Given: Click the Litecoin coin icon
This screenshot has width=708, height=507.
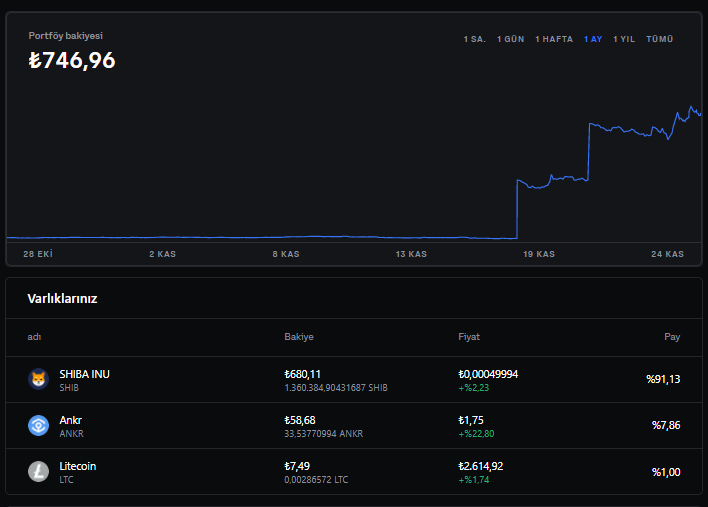Looking at the screenshot, I should [38, 472].
